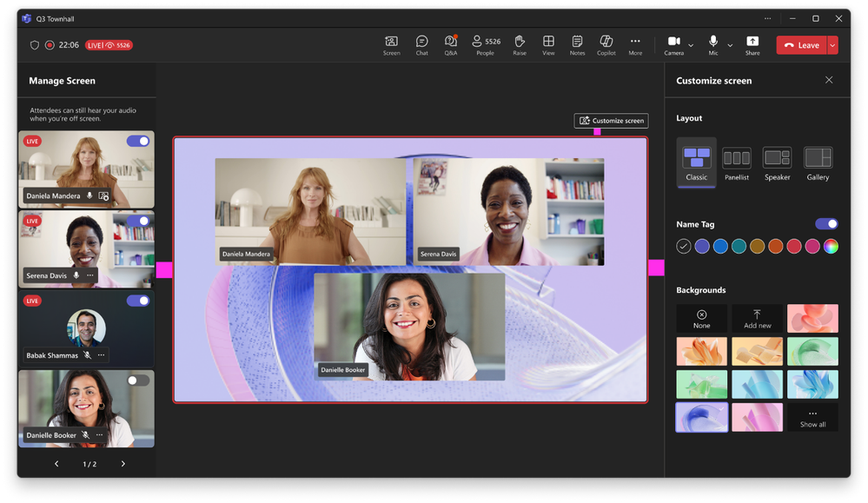The image size is (868, 503).
Task: Open the Camera dropdown arrow
Action: tap(690, 45)
